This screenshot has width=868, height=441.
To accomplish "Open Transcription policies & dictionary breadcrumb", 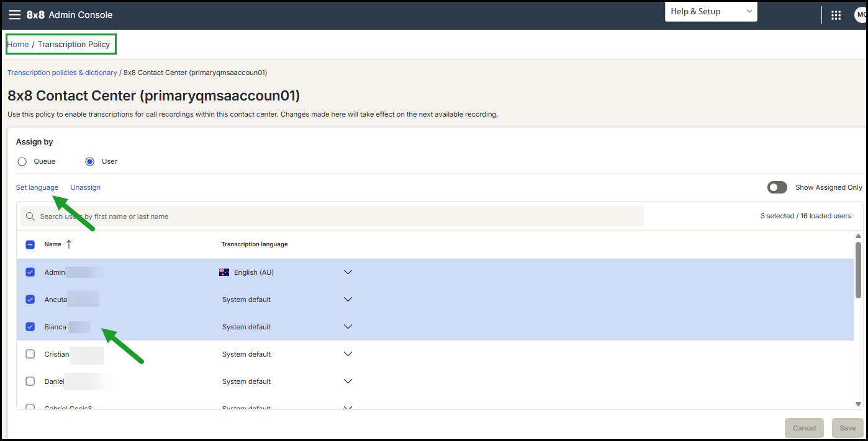I will [x=62, y=73].
